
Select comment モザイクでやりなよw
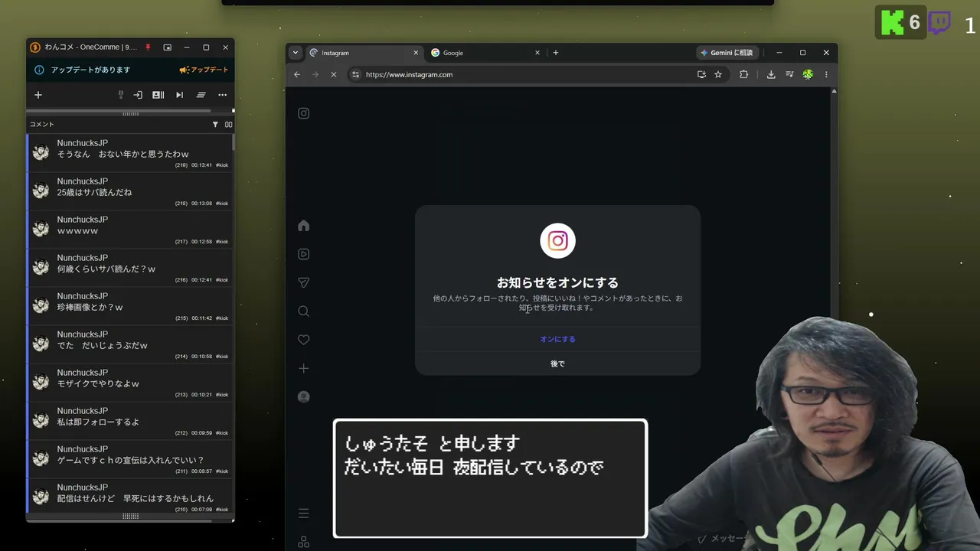(130, 383)
